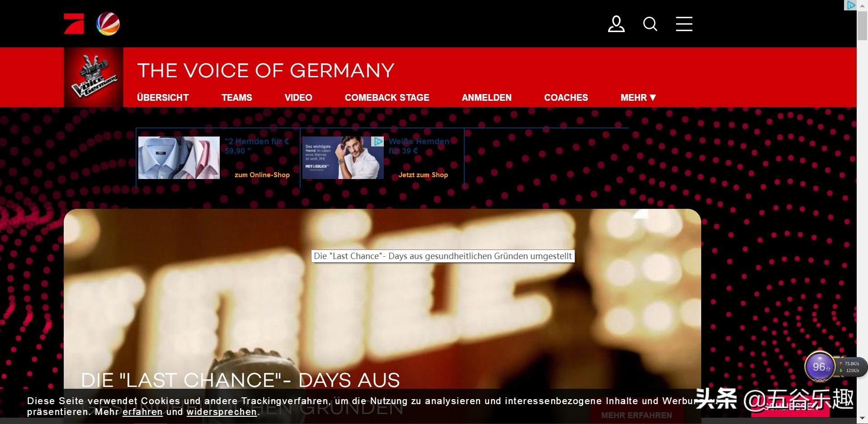Navigate to the COACHES page
Image resolution: width=868 pixels, height=424 pixels.
[x=566, y=98]
